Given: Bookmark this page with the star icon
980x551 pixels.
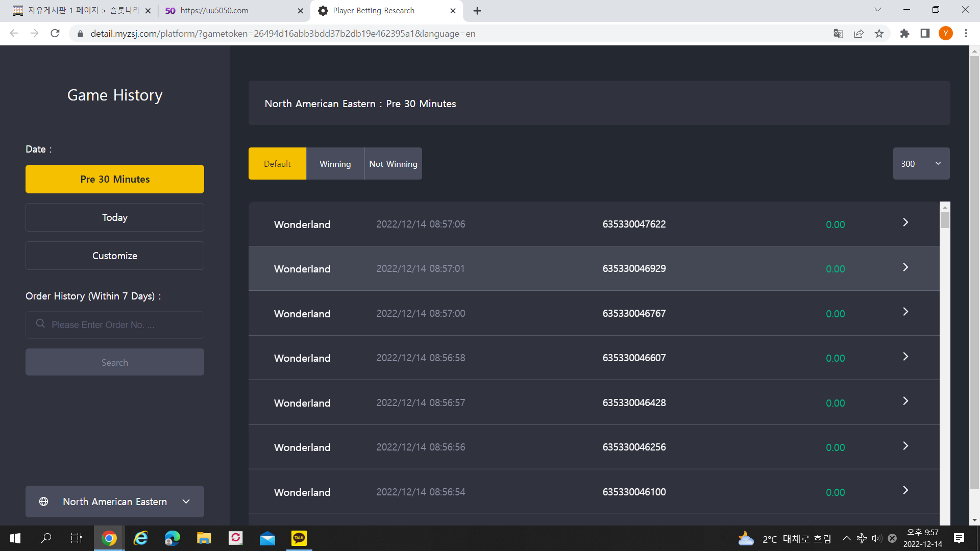Looking at the screenshot, I should pyautogui.click(x=879, y=33).
